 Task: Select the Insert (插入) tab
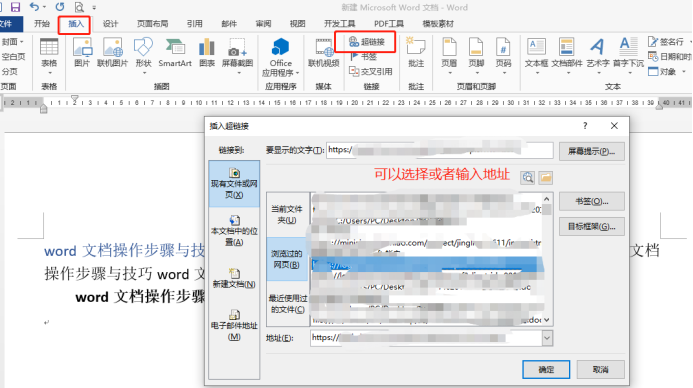click(x=76, y=24)
